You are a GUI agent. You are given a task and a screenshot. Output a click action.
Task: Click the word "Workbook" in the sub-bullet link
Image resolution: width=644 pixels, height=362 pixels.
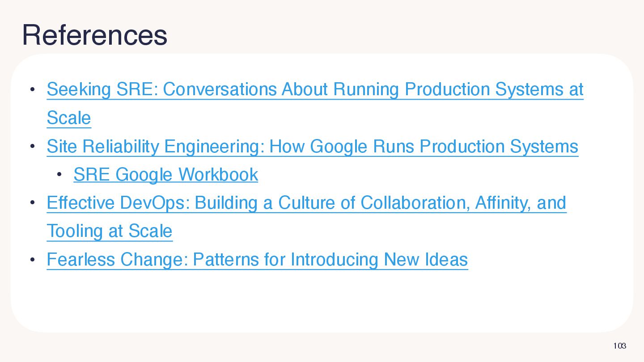(x=218, y=175)
